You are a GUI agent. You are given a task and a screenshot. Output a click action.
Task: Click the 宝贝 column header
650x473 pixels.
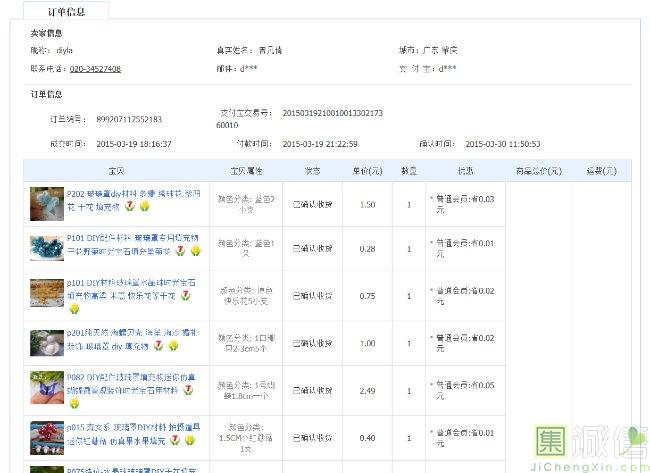(x=116, y=171)
